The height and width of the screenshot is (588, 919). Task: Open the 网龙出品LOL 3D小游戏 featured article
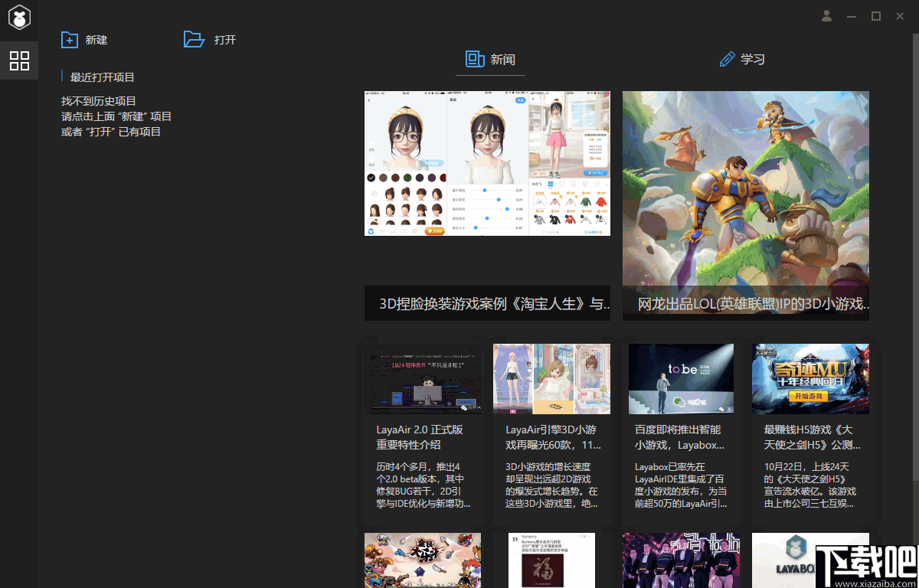tap(745, 205)
